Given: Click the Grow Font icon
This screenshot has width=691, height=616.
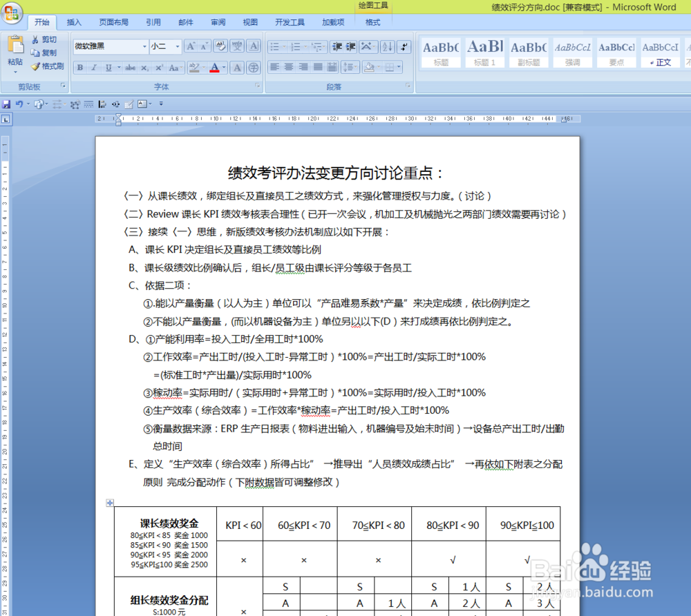Looking at the screenshot, I should [x=191, y=46].
